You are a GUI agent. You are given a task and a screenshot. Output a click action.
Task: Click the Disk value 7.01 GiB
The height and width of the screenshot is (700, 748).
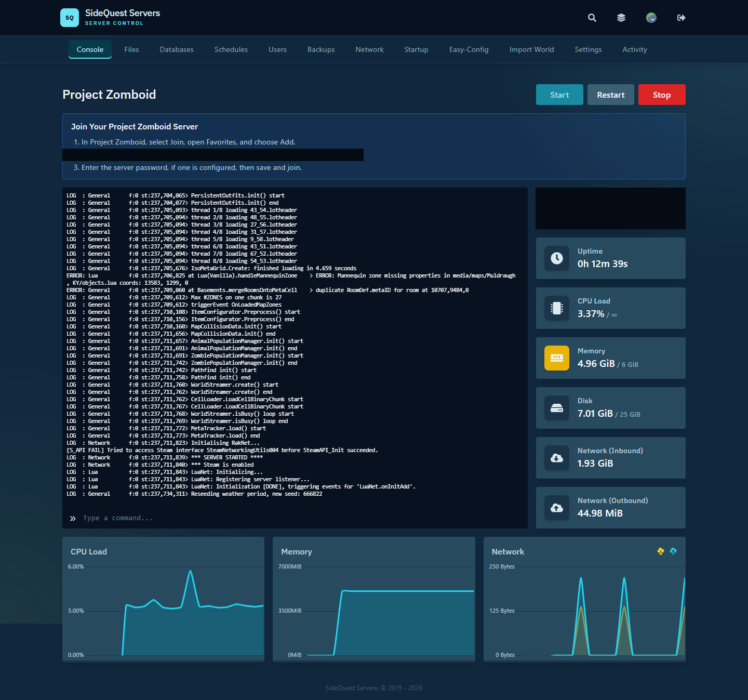(x=595, y=414)
